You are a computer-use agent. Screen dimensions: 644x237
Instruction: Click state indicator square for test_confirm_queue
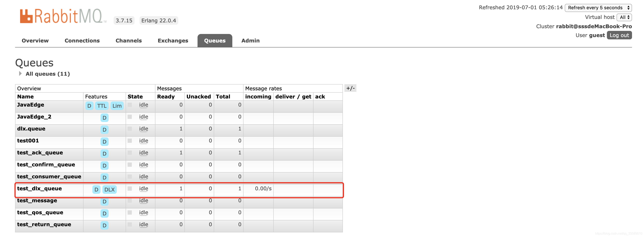[x=129, y=165]
